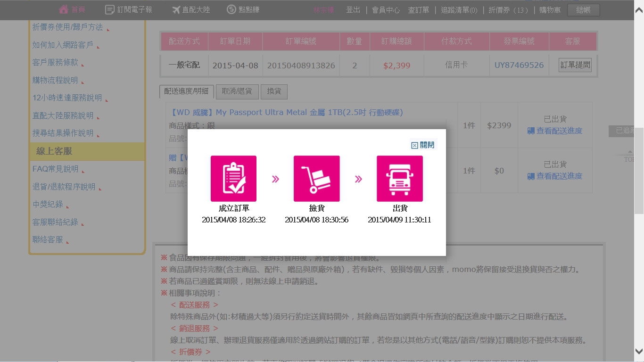Viewport: 644px width, 362px height.
Task: Open 購物車 shopping cart
Action: (550, 10)
